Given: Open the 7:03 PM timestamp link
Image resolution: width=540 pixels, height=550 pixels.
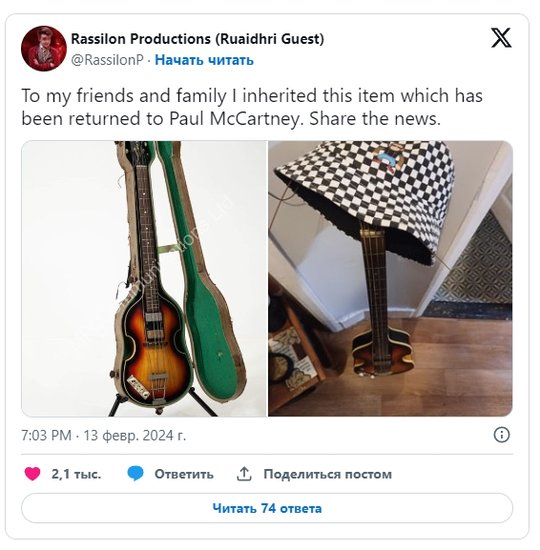Looking at the screenshot, I should pos(46,436).
